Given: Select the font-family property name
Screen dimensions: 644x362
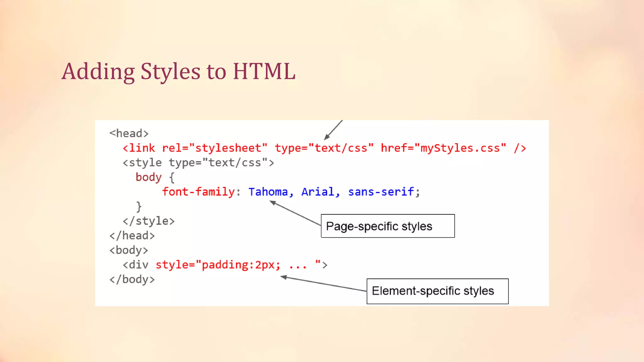Looking at the screenshot, I should coord(198,192).
